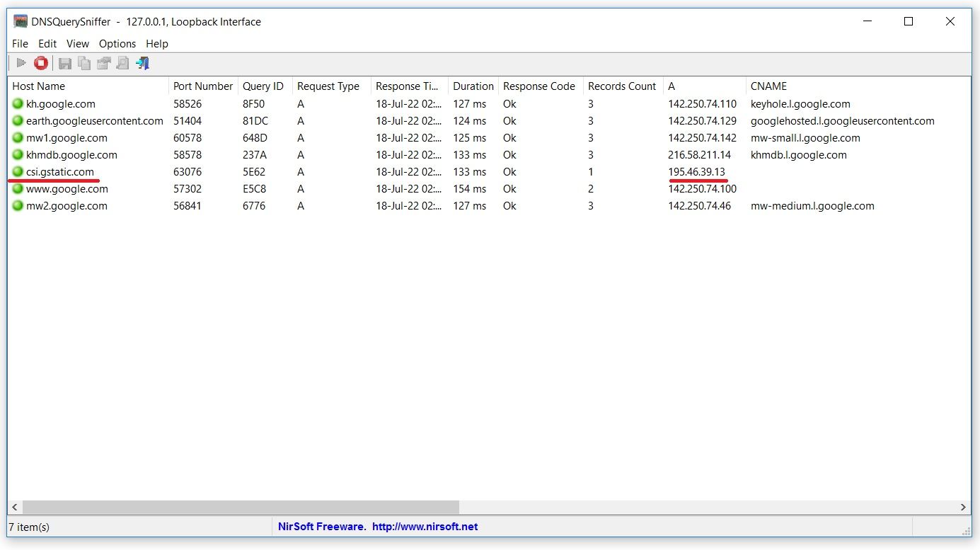Sort by the A column header
This screenshot has width=980, height=550.
(705, 86)
